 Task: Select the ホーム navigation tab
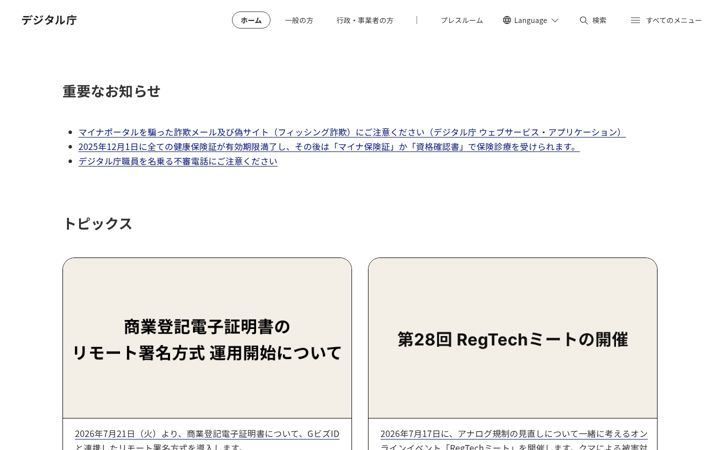coord(251,20)
